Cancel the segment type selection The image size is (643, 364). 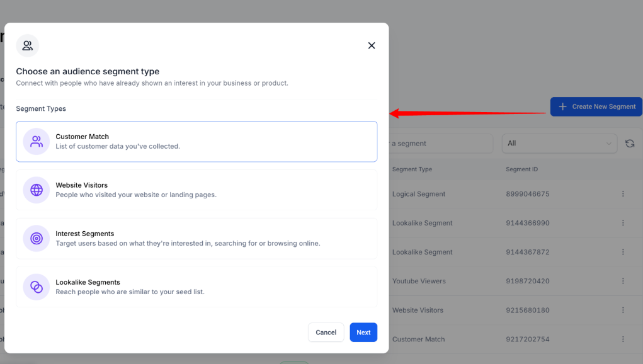click(x=326, y=333)
